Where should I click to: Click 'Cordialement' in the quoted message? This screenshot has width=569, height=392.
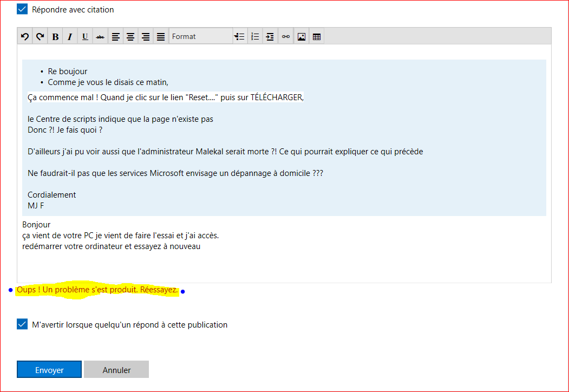[x=52, y=195]
